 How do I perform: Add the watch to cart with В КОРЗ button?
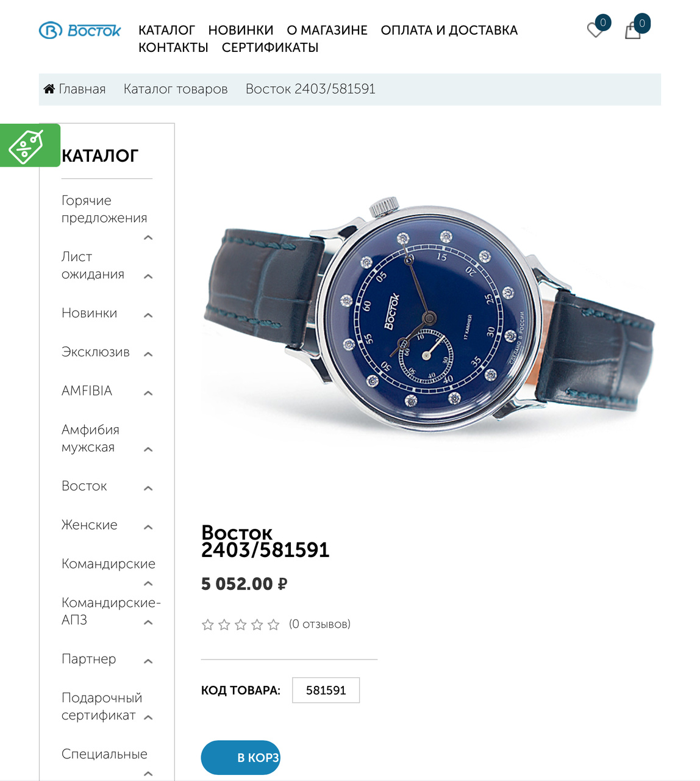pyautogui.click(x=240, y=758)
